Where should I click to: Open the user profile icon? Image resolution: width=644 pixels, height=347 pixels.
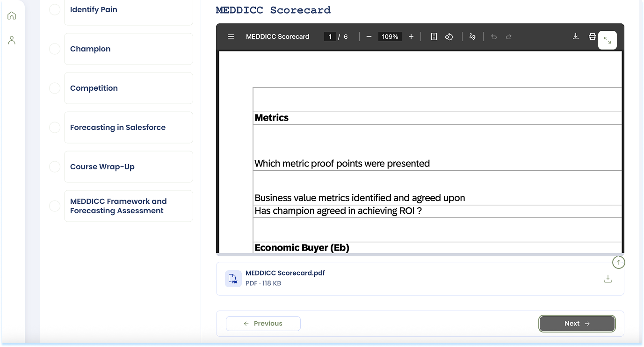(x=12, y=40)
